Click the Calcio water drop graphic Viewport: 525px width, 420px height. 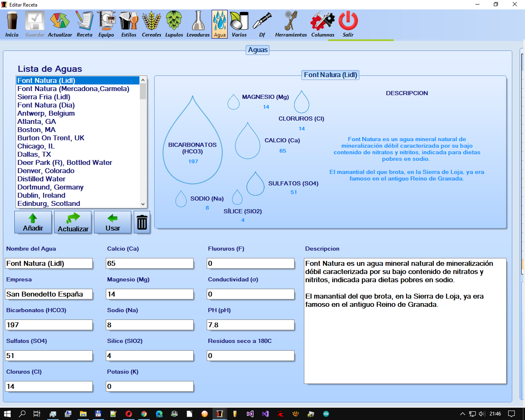tap(247, 142)
